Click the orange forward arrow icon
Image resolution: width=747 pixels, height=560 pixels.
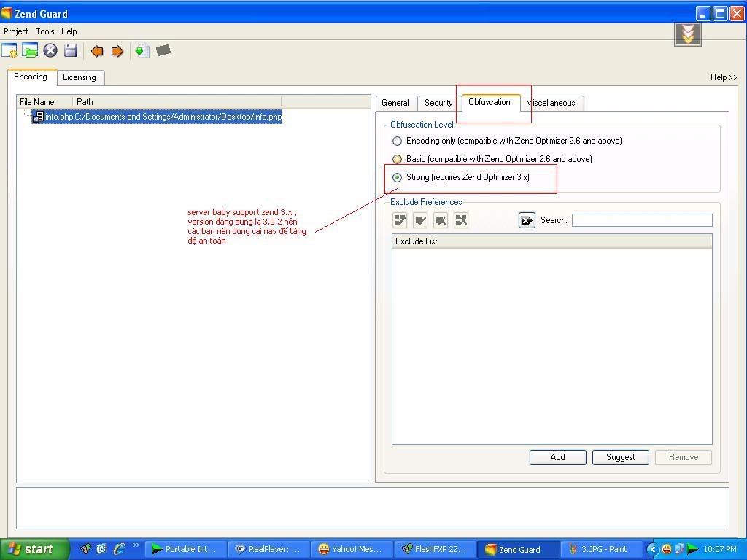tap(117, 51)
